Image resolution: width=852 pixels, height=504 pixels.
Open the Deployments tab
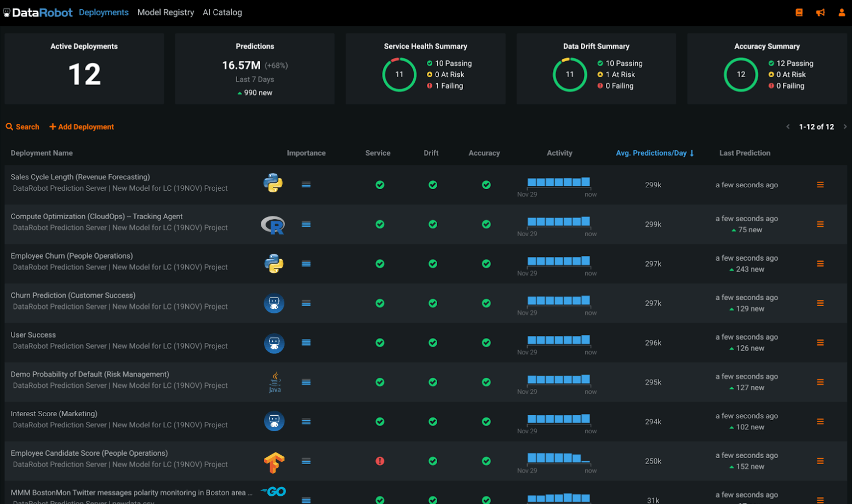point(104,12)
